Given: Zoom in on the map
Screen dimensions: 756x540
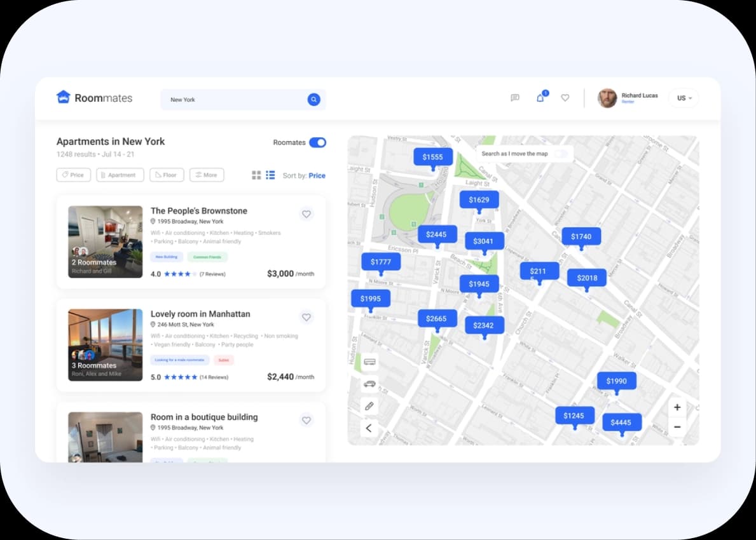Looking at the screenshot, I should click(677, 407).
